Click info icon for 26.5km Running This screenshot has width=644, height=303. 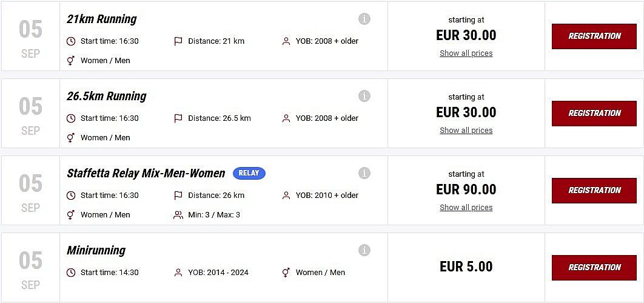click(x=364, y=96)
